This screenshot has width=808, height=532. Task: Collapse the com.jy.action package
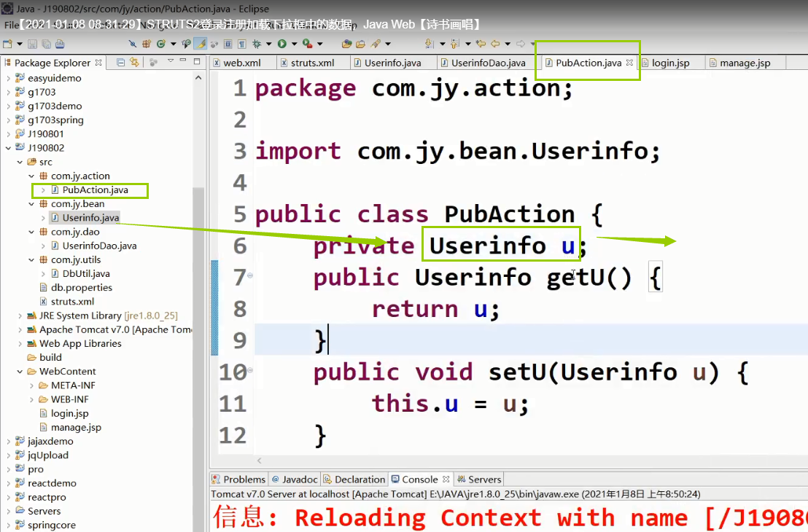31,176
